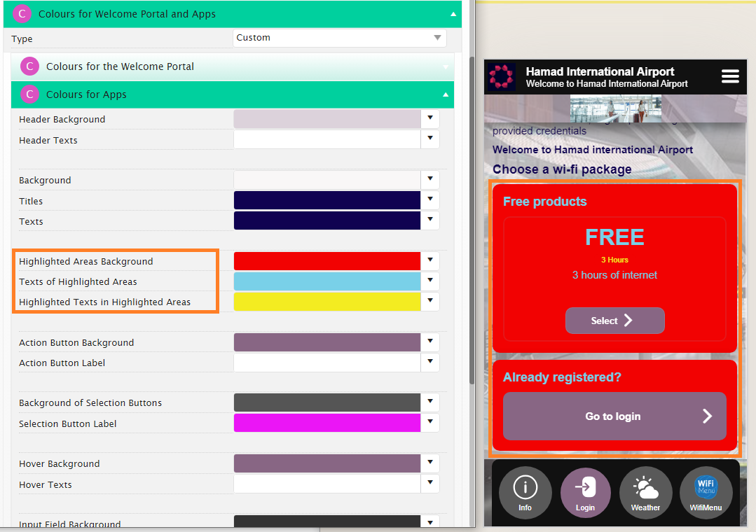Screen dimensions: 756x532
Task: Click the mauve Hover Background swatch
Action: click(327, 463)
